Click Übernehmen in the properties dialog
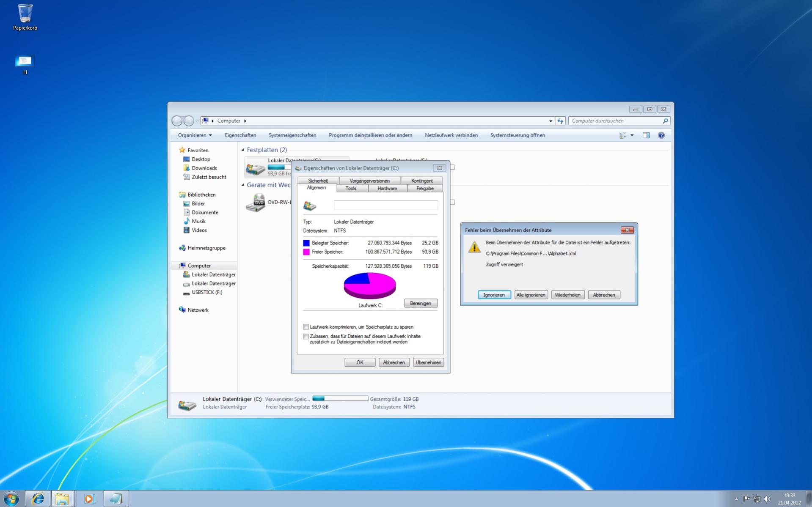The width and height of the screenshot is (812, 507). point(428,362)
